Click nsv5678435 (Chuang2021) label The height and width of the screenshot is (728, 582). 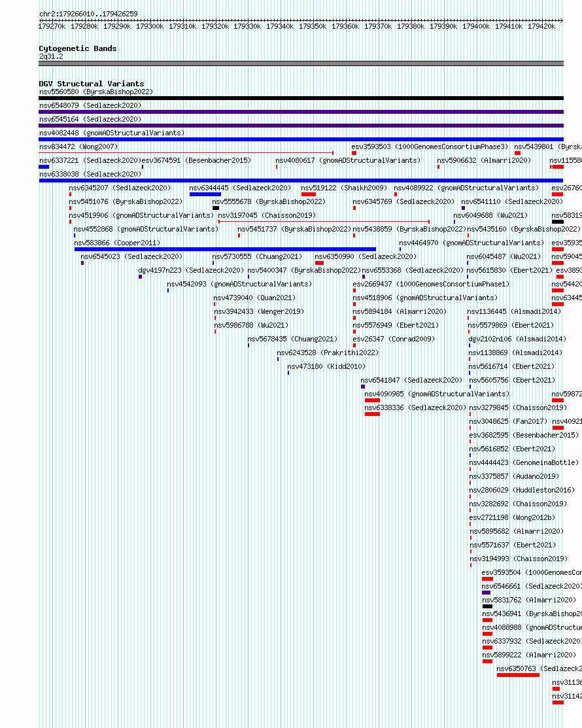pyautogui.click(x=292, y=339)
